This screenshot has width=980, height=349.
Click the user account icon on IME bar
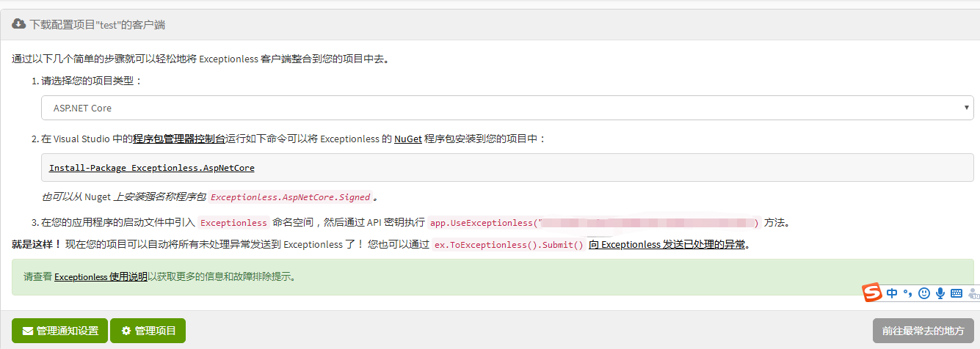973,293
